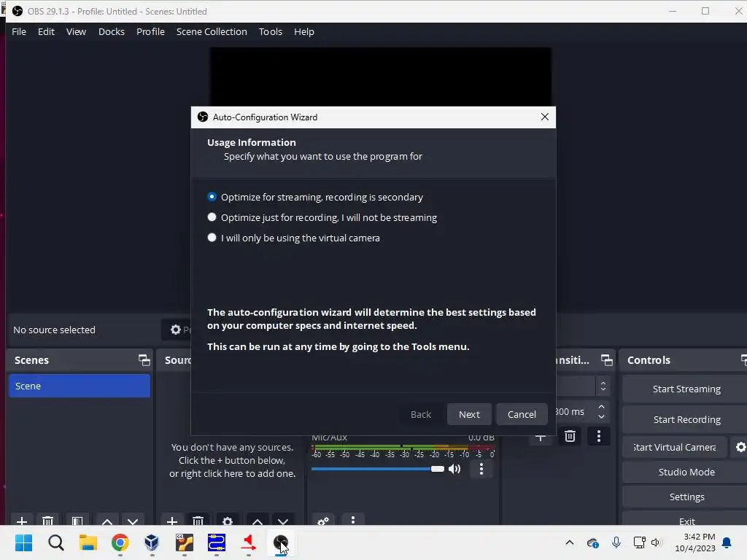This screenshot has height=560, width=747.
Task: Click Start Streaming
Action: [x=686, y=389]
